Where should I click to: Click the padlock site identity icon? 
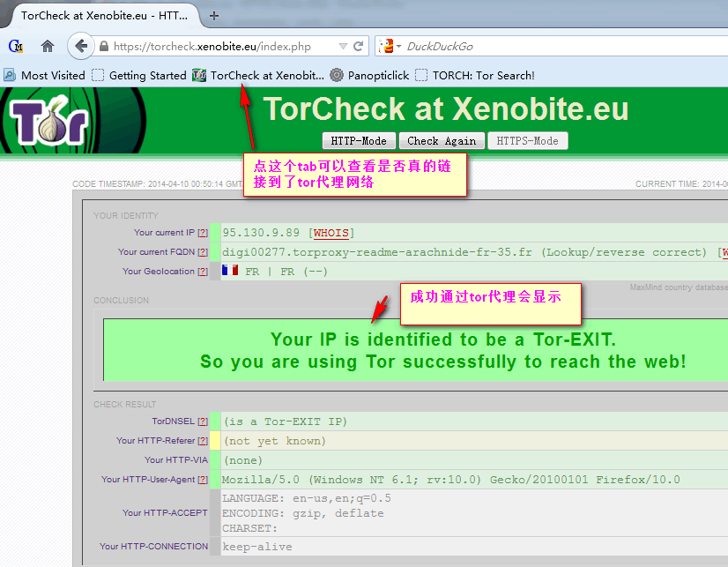click(x=104, y=46)
